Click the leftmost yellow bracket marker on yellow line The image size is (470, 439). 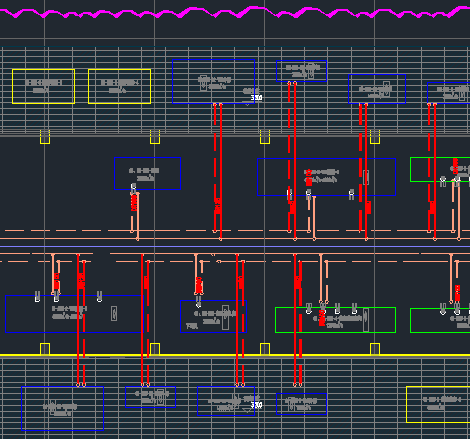[45, 349]
